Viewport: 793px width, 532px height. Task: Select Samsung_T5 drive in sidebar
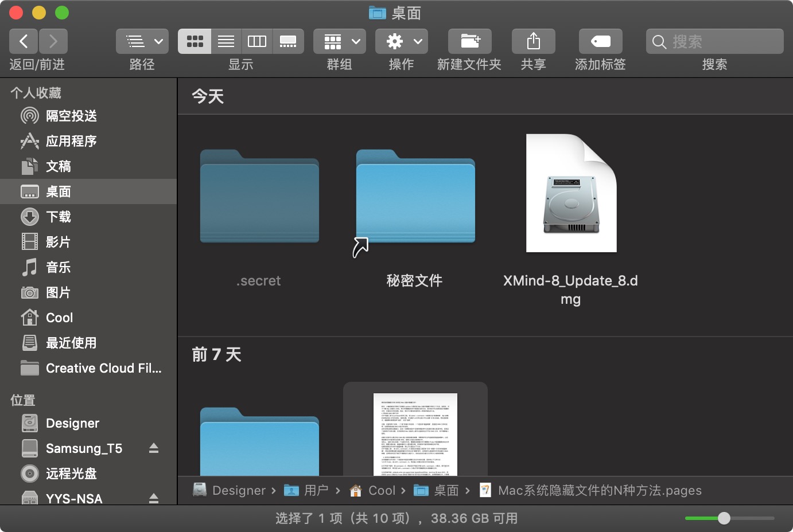click(x=88, y=448)
